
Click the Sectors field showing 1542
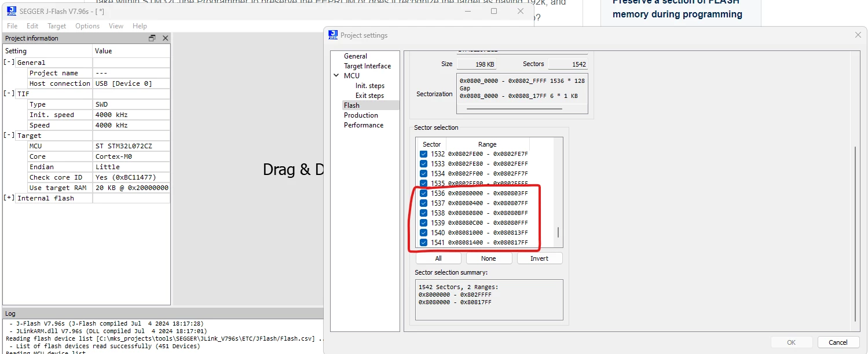[568, 64]
